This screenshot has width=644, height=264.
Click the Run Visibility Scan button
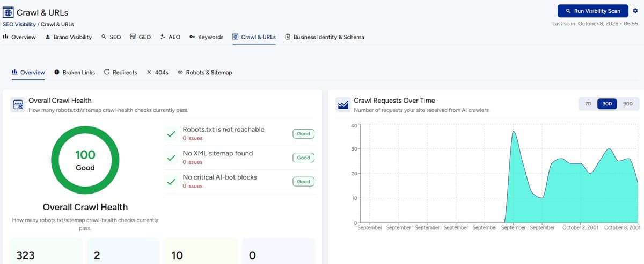click(592, 11)
